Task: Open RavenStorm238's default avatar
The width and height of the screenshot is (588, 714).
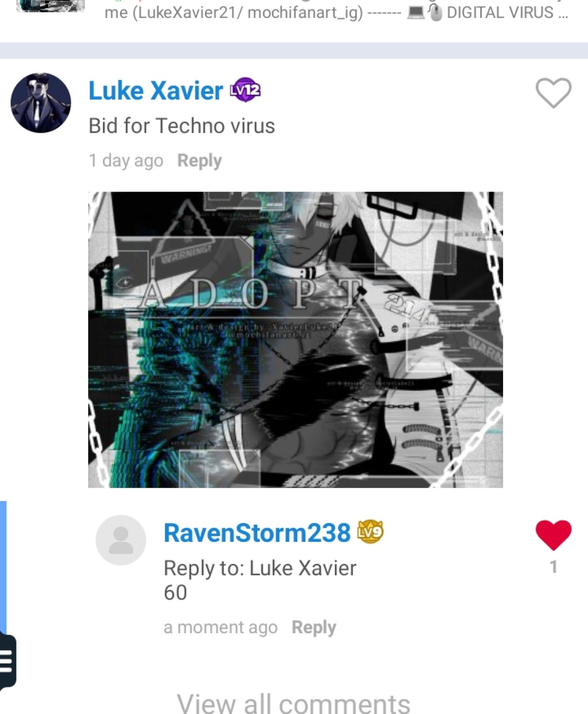Action: 121,540
